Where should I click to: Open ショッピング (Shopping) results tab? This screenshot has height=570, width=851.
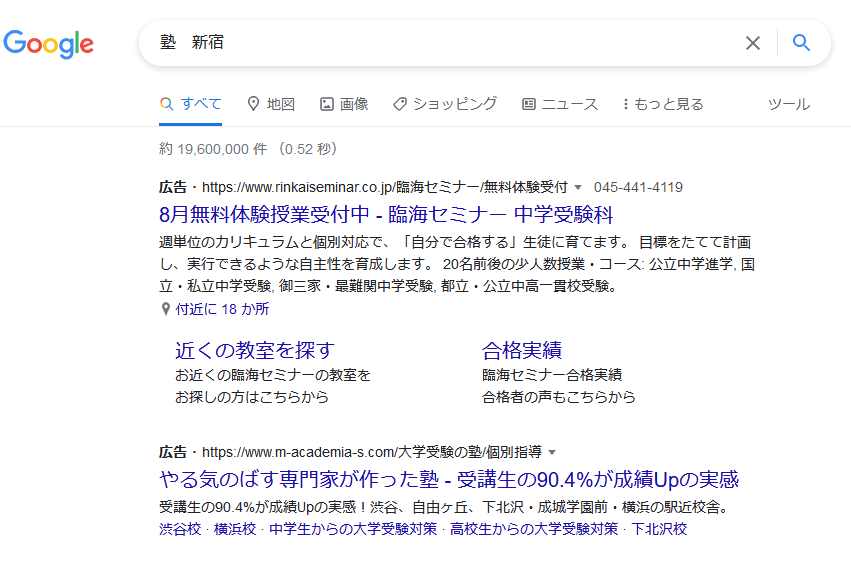click(445, 104)
